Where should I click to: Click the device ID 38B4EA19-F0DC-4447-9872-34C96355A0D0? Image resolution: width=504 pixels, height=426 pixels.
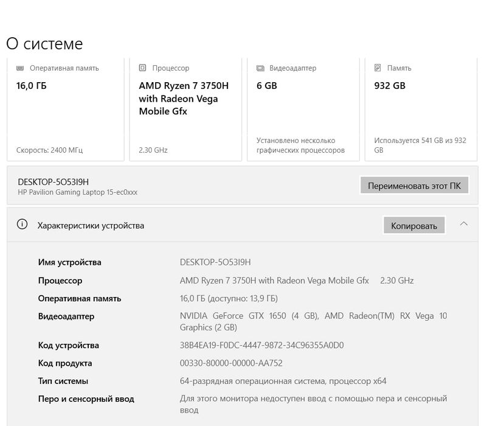click(261, 345)
